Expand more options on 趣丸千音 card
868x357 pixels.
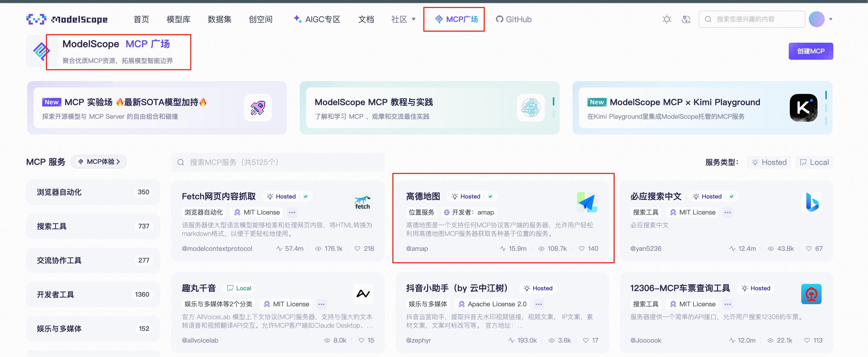click(321, 304)
